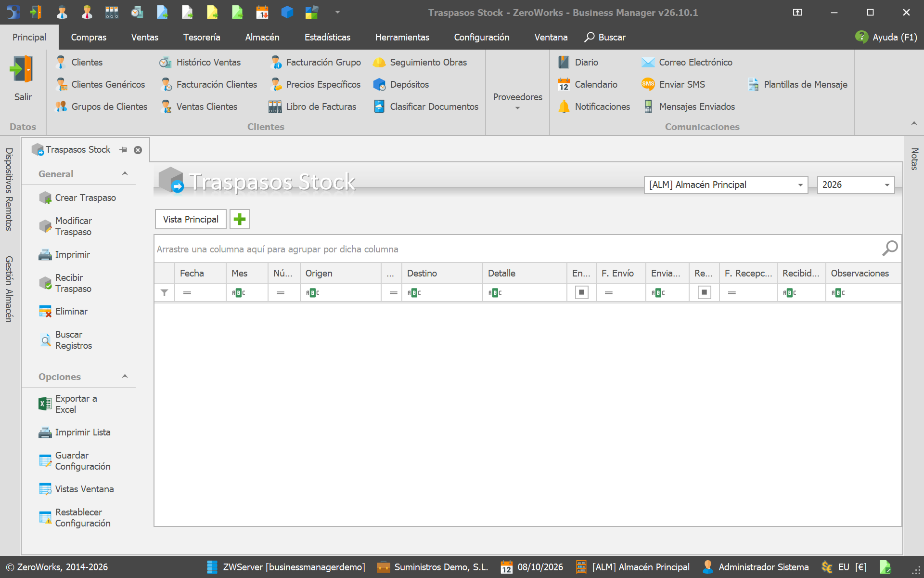Click the Vista Principal button
Viewport: 924px width, 578px height.
coord(191,219)
